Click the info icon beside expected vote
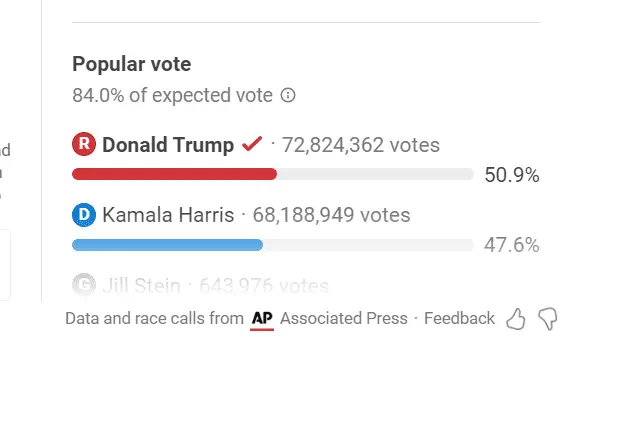The image size is (639, 448). pos(288,96)
